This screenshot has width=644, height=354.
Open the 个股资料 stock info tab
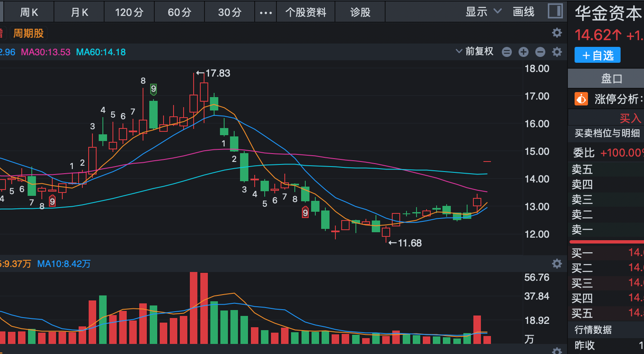tap(306, 12)
